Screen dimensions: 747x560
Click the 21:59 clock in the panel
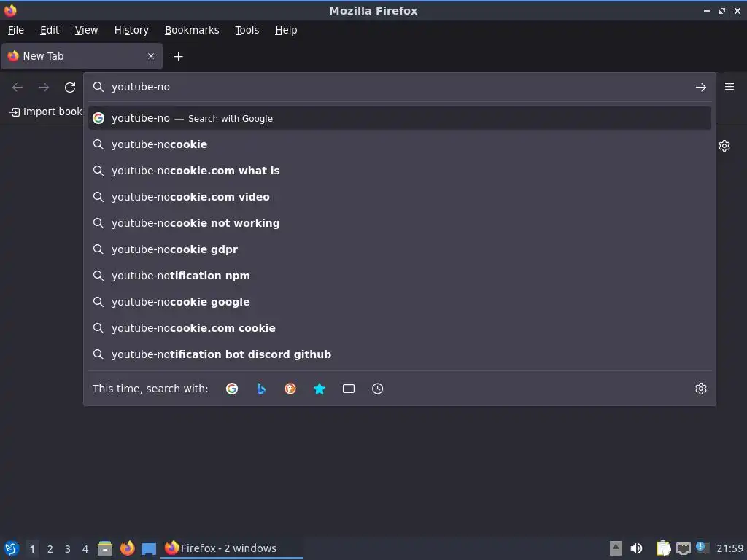click(x=729, y=548)
